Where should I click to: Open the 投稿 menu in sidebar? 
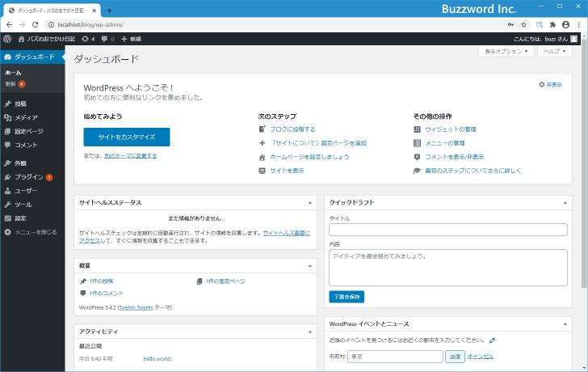[x=20, y=104]
